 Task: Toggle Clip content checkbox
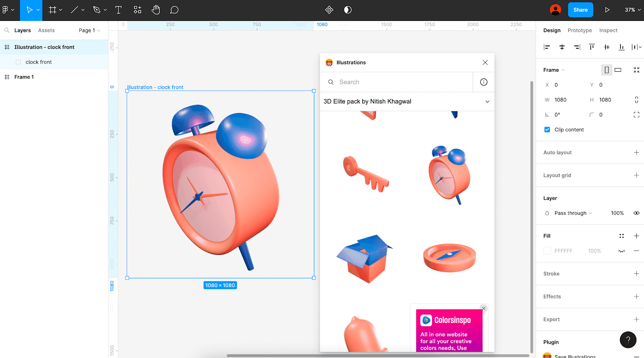click(547, 130)
